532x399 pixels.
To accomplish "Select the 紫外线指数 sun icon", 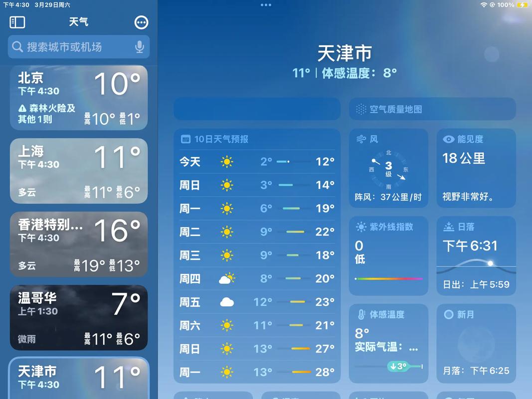I will click(x=361, y=226).
